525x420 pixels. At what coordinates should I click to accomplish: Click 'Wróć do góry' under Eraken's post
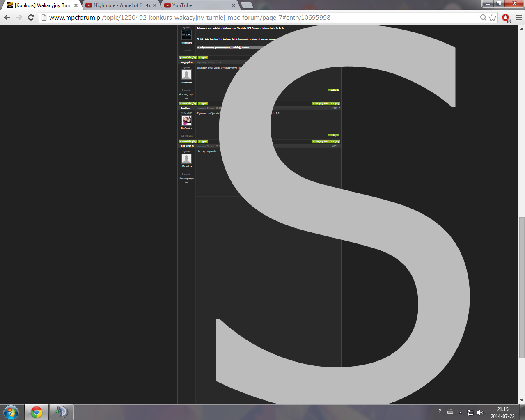click(188, 142)
